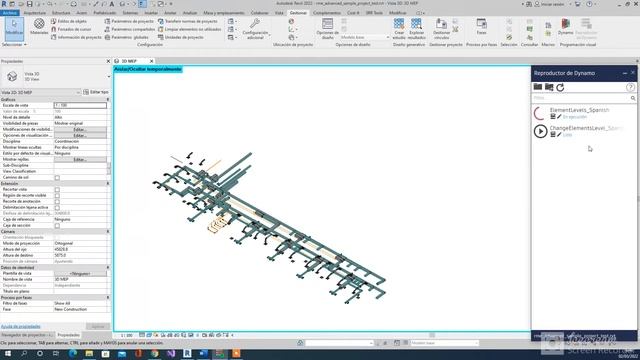Switch to the Colaborar ribbon tab
This screenshot has height=360, width=640.
260,13
